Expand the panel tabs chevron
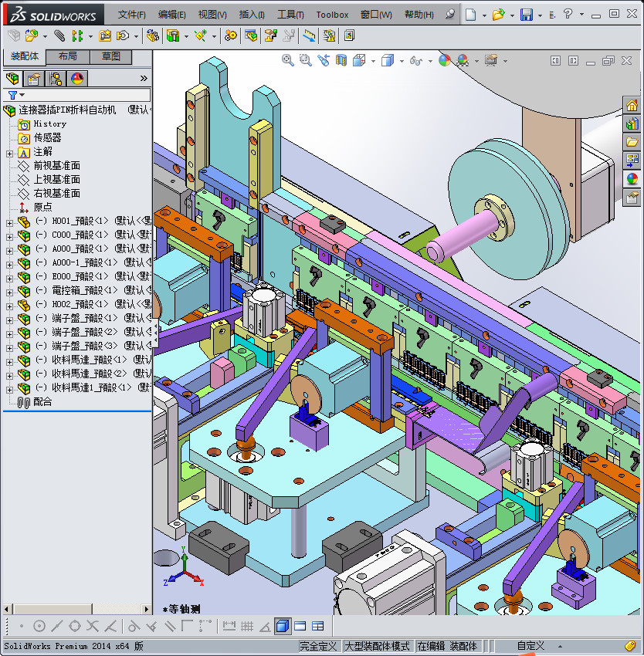 144,78
